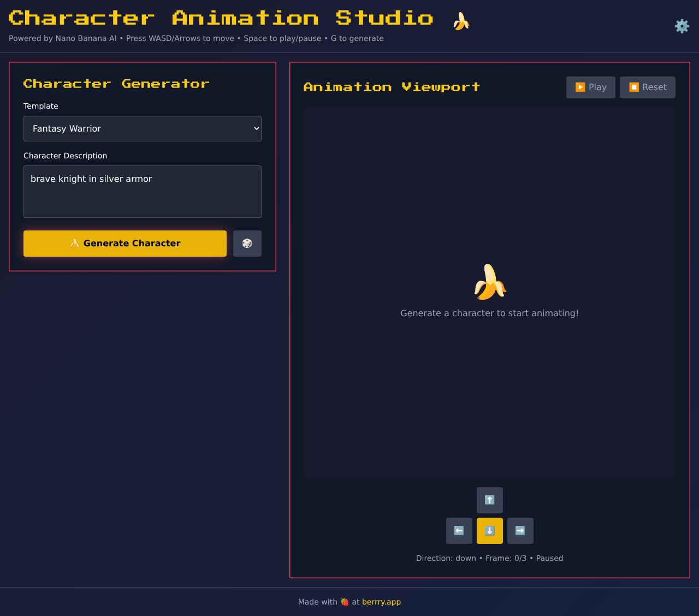Click the settings gear icon
The image size is (699, 616).
tap(681, 26)
